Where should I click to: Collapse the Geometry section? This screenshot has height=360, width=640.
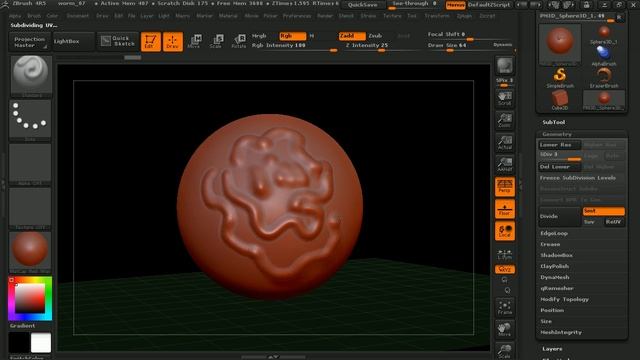point(557,134)
